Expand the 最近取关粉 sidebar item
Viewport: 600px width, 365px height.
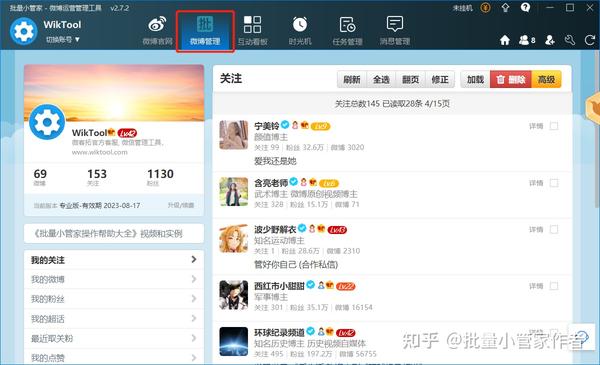pyautogui.click(x=114, y=338)
